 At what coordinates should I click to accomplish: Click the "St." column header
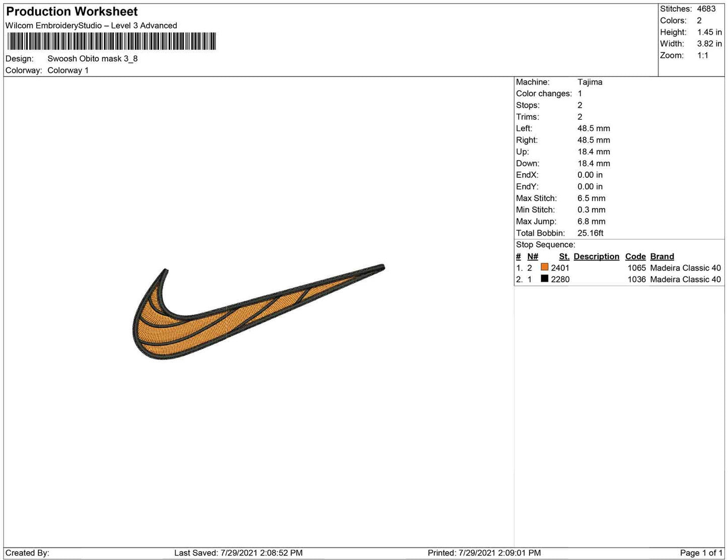point(564,256)
